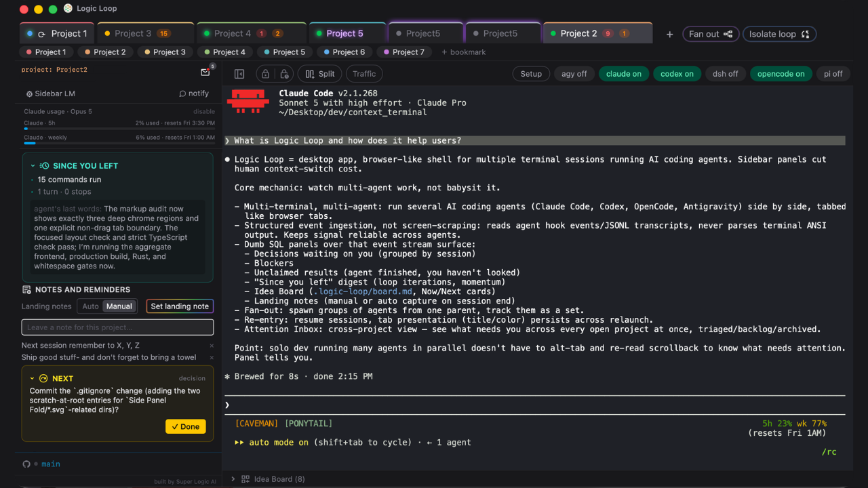Click the Since You Left list icon
Screen dimensions: 868x488
point(44,165)
